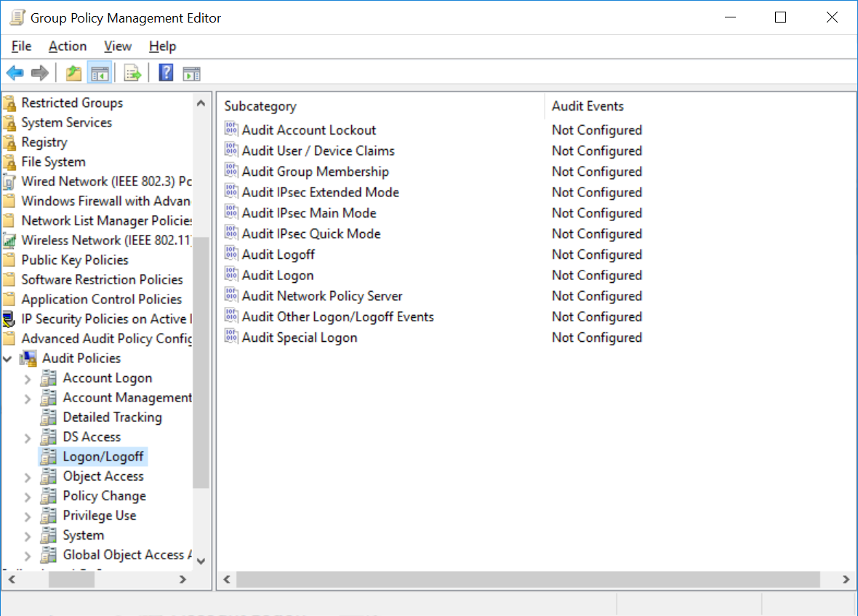
Task: Click the Audit Events column header
Action: point(588,105)
